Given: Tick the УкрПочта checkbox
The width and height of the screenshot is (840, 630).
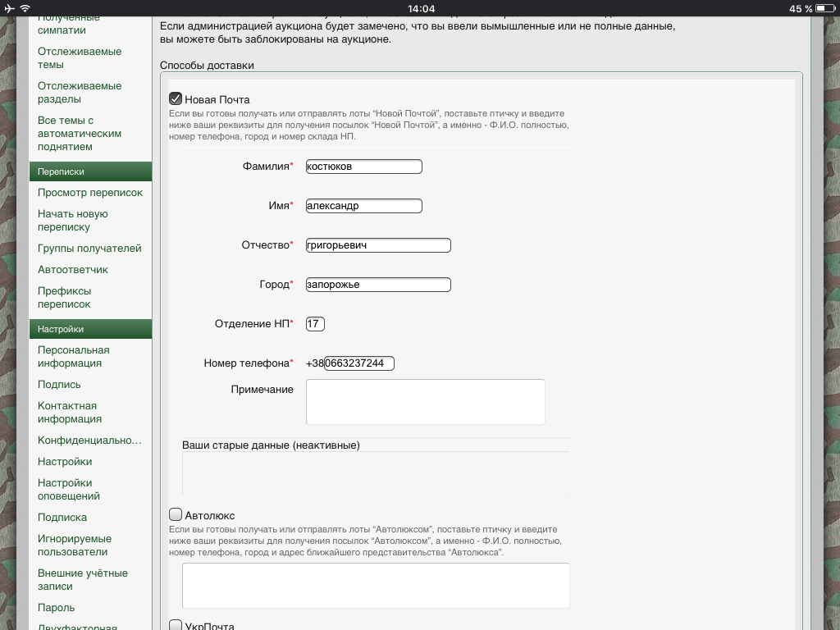Looking at the screenshot, I should 176,626.
